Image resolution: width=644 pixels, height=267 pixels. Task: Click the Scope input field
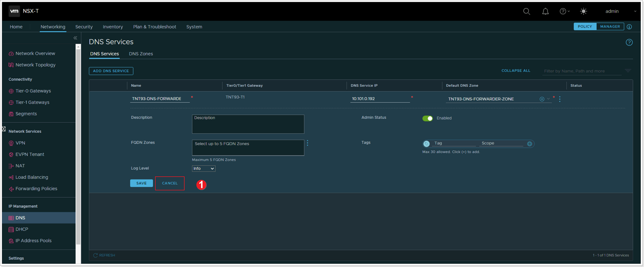pyautogui.click(x=502, y=143)
